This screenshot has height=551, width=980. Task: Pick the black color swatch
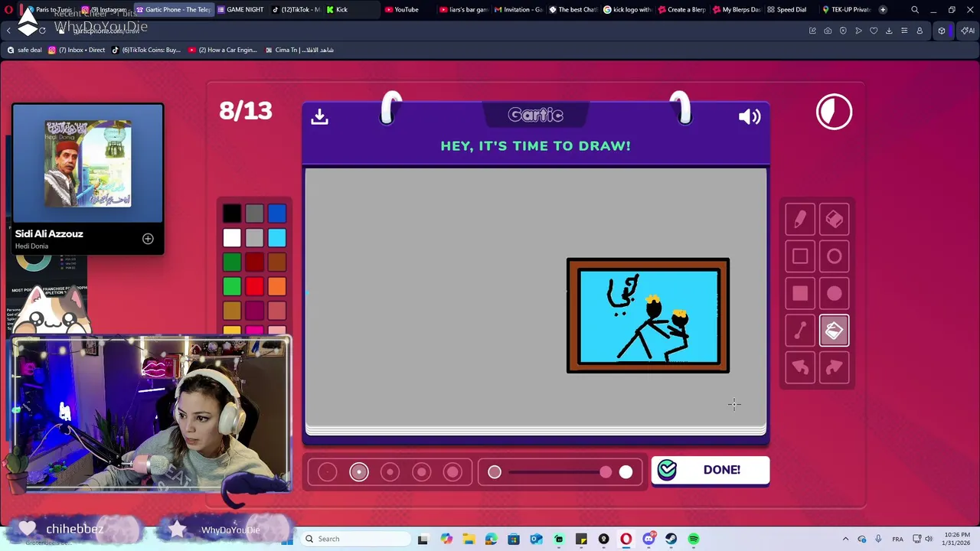point(232,214)
